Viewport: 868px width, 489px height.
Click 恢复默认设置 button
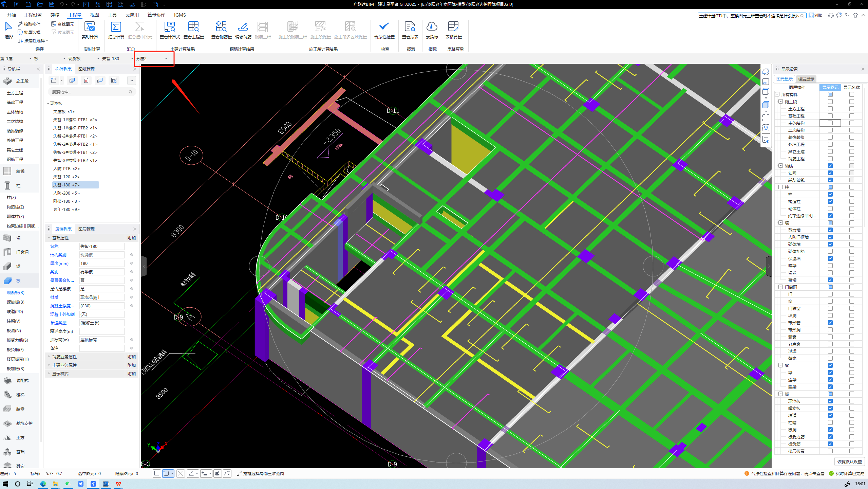849,461
